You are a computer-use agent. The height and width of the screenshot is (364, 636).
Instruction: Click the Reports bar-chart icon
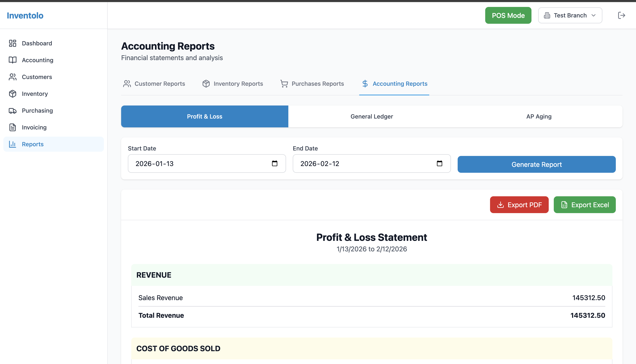pyautogui.click(x=13, y=144)
